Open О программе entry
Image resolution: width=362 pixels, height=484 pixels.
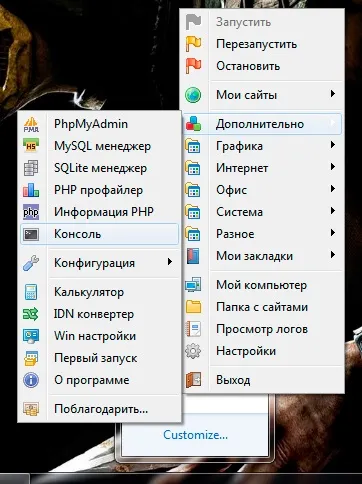coord(100,380)
